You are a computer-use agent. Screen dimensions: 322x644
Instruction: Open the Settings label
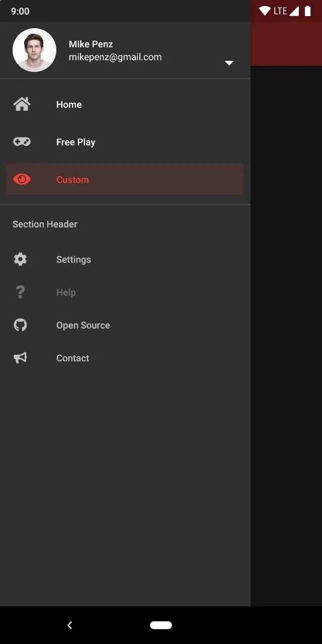[x=73, y=260]
